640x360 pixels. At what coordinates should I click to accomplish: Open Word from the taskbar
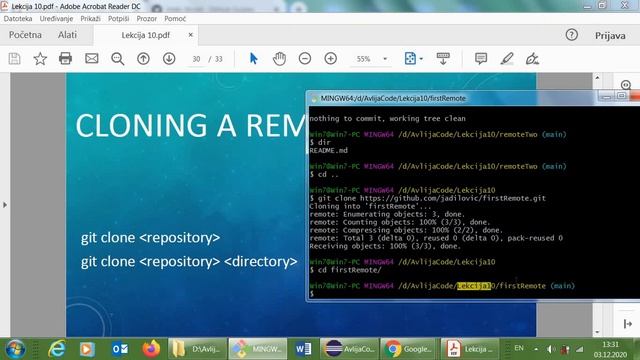click(x=303, y=349)
